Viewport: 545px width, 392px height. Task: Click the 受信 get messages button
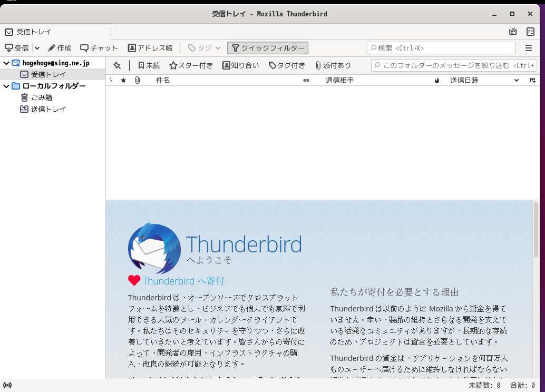pyautogui.click(x=17, y=48)
